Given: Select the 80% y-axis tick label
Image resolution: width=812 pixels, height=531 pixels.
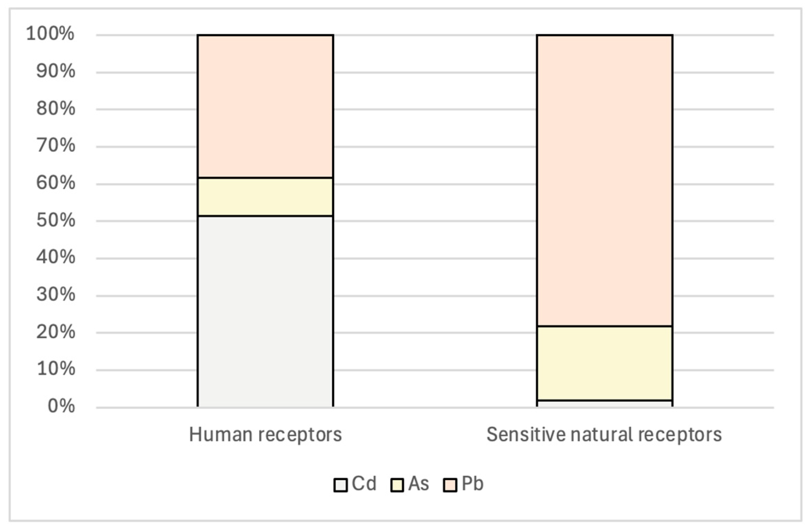Looking at the screenshot, I should click(x=55, y=109).
